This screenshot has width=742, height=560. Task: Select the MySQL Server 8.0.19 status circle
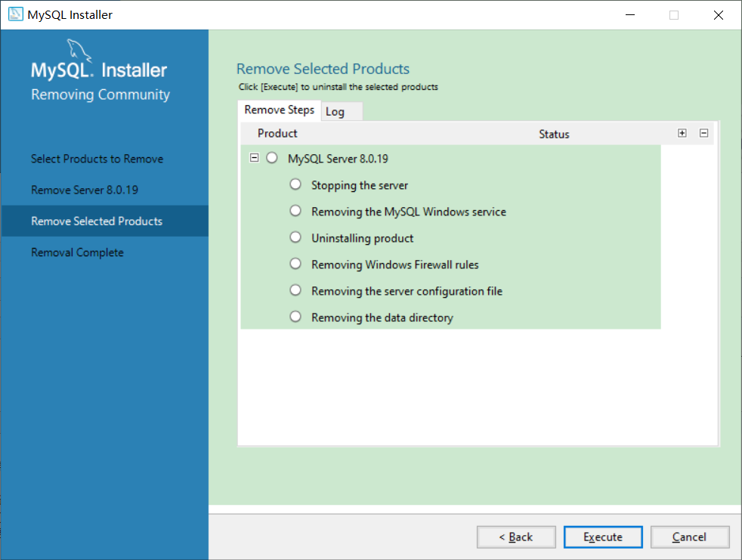[x=271, y=158]
